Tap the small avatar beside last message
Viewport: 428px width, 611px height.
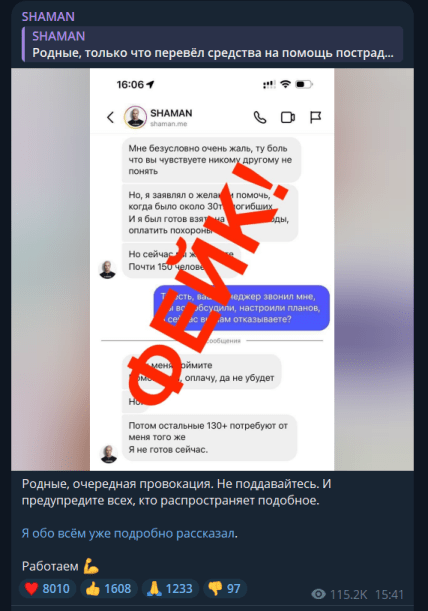coord(109,454)
